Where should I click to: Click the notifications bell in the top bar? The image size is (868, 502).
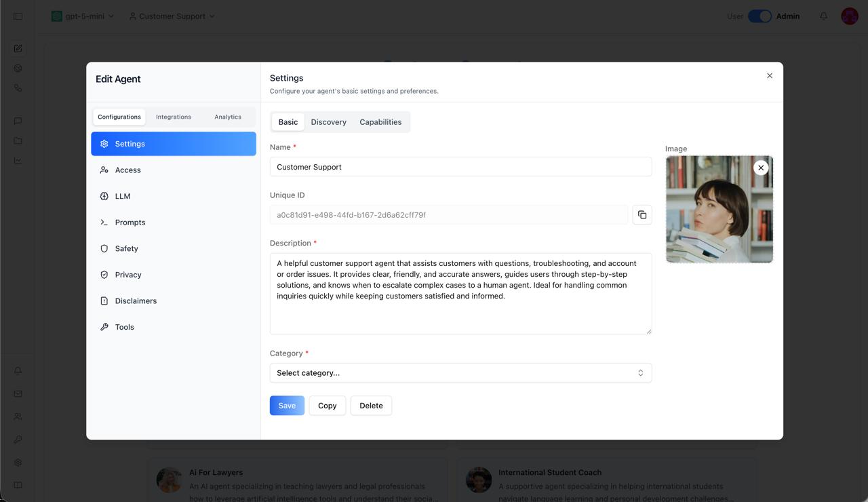pyautogui.click(x=823, y=16)
